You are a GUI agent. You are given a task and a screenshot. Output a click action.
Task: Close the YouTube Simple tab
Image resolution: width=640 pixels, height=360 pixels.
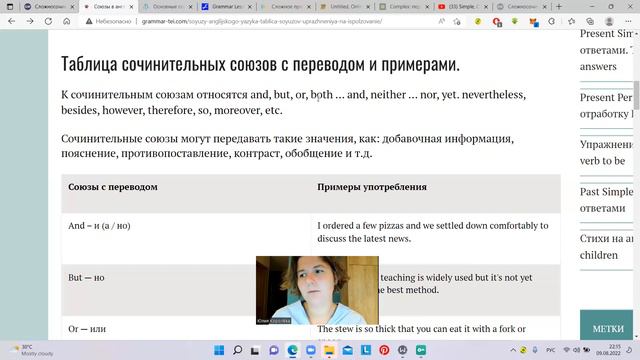(x=486, y=7)
